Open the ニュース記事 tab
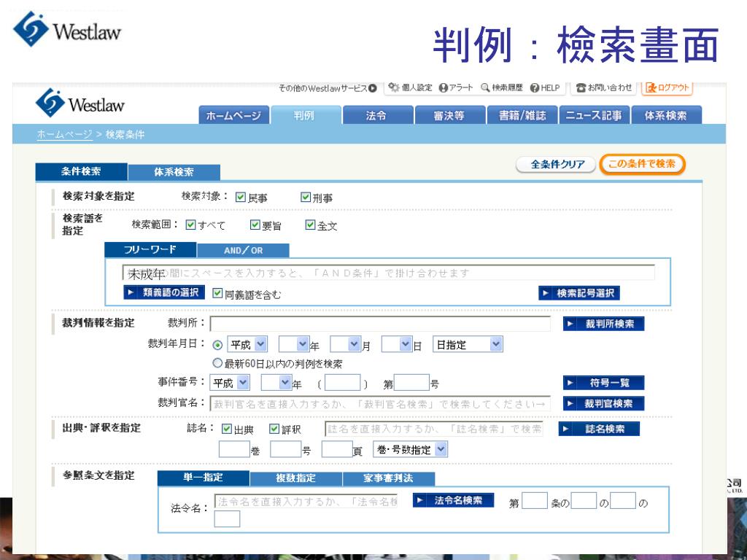This screenshot has height=560, width=747. (594, 115)
